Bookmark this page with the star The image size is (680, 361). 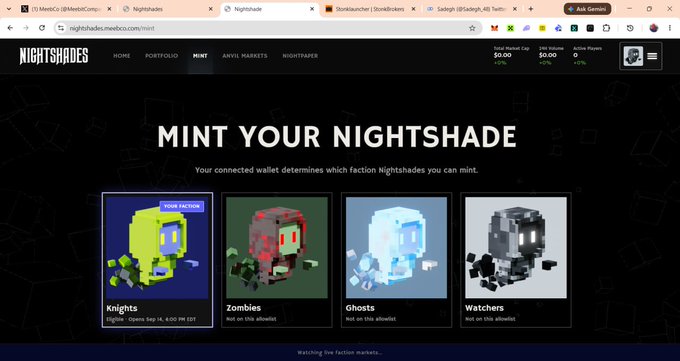[x=472, y=28]
